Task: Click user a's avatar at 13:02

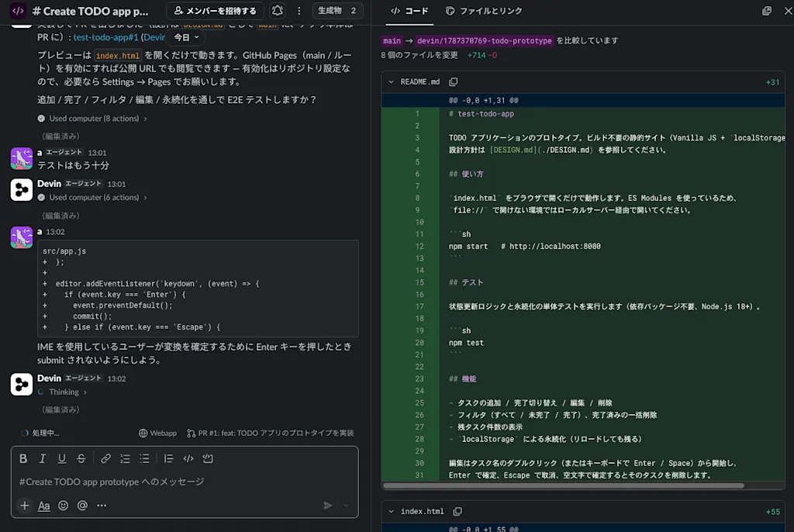Action: point(21,237)
